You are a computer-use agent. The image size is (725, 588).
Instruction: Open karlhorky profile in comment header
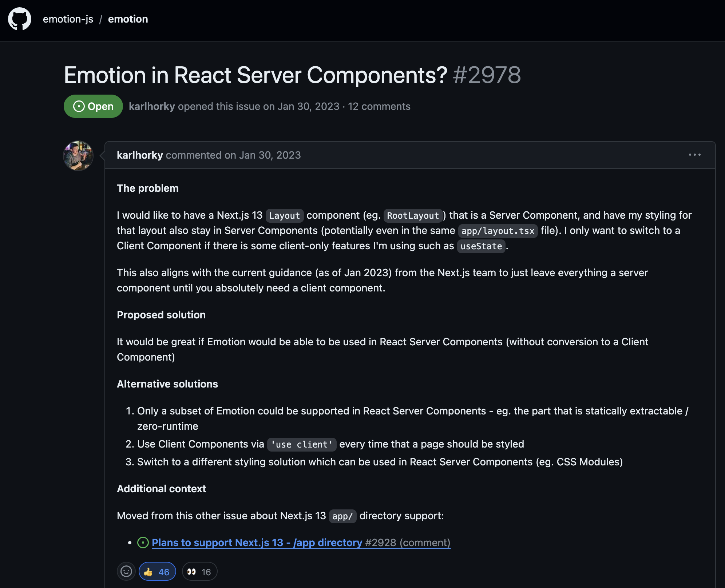pyautogui.click(x=140, y=155)
